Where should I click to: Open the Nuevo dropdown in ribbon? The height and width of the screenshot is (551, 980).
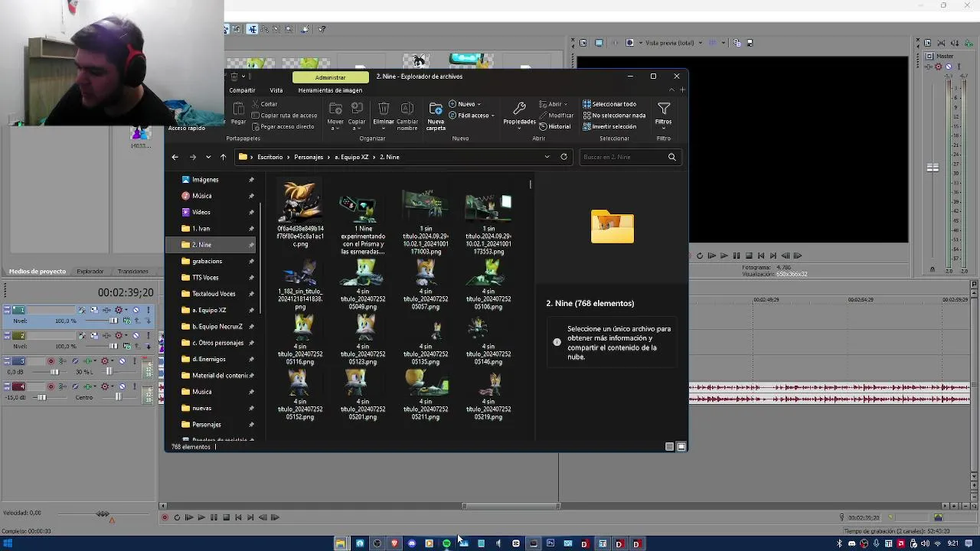pyautogui.click(x=465, y=104)
